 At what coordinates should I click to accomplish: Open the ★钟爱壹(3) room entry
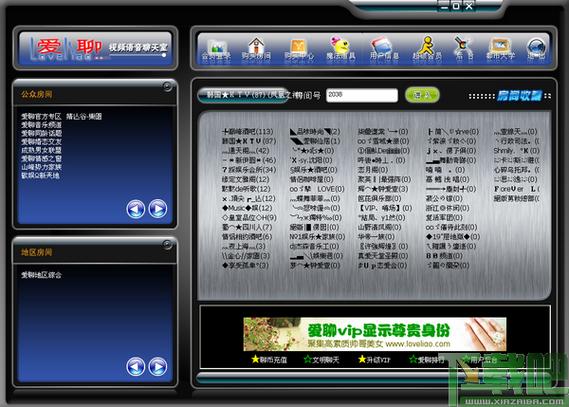pos(383,189)
